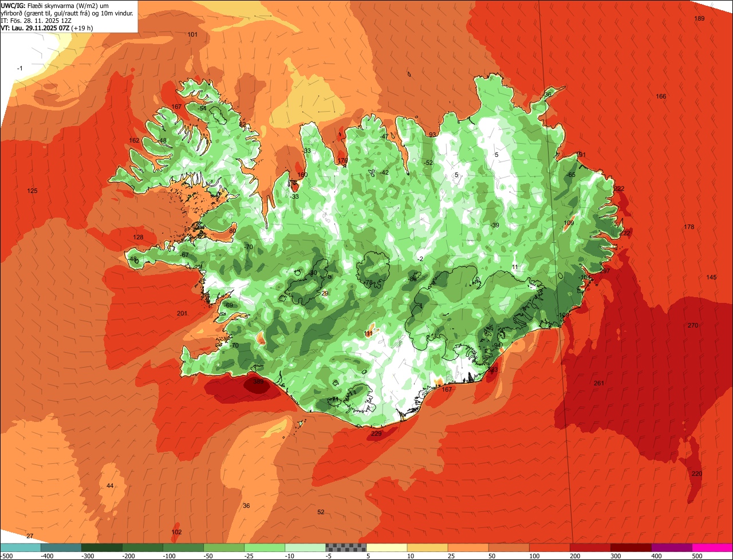Click the flux value '201' off the west coast

[x=182, y=313]
